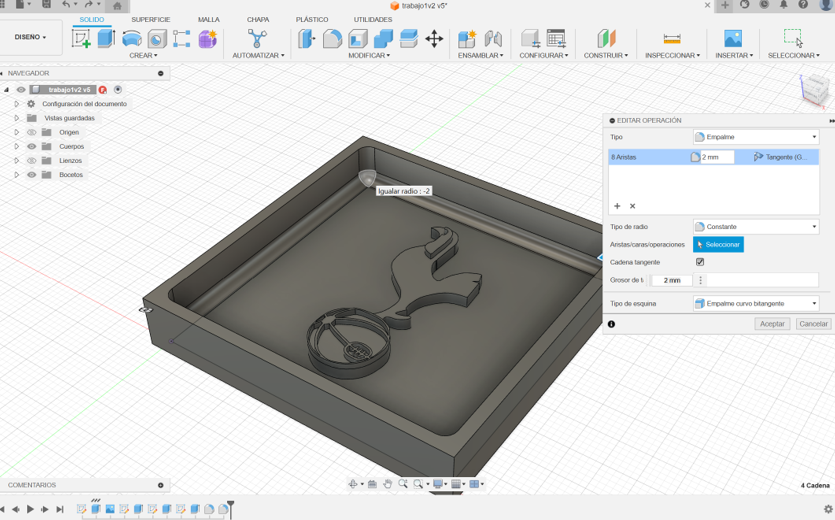Toggle visibility of trabajo1v2 v5 root component
Image resolution: width=835 pixels, height=520 pixels.
pyautogui.click(x=21, y=90)
